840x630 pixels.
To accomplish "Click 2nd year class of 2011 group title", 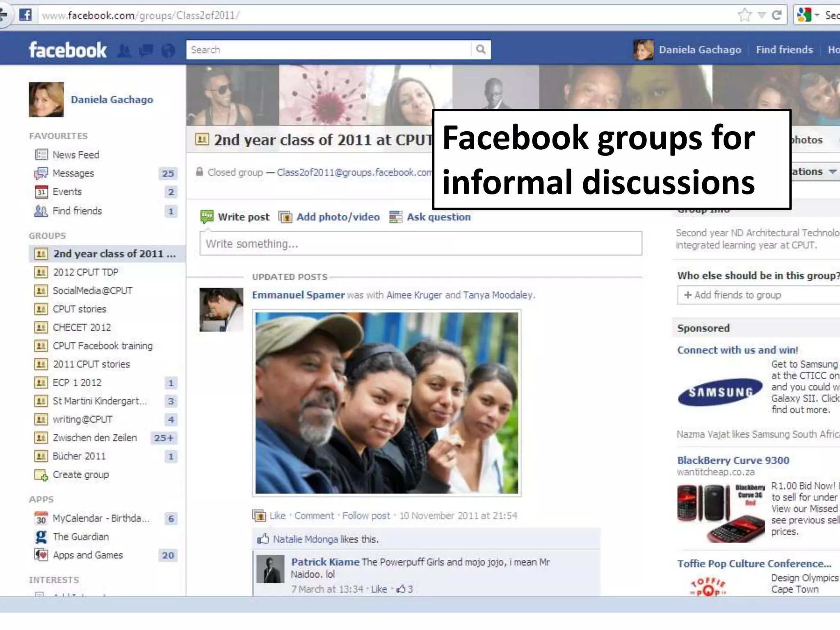I will tap(323, 140).
